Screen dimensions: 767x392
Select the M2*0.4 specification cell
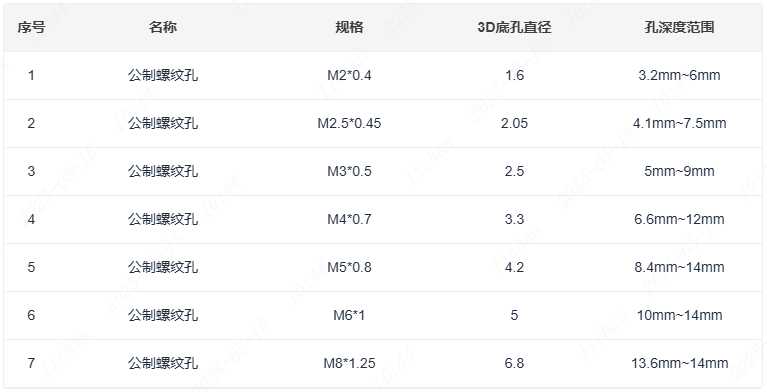pyautogui.click(x=349, y=75)
